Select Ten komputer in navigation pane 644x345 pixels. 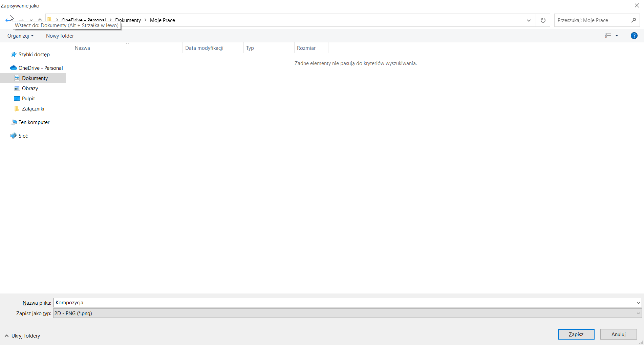[34, 122]
